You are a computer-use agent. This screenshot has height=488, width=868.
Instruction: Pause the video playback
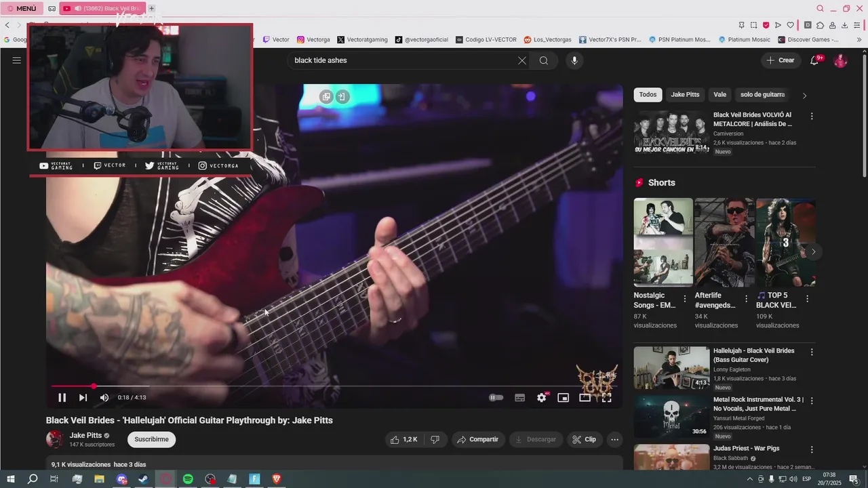[62, 398]
